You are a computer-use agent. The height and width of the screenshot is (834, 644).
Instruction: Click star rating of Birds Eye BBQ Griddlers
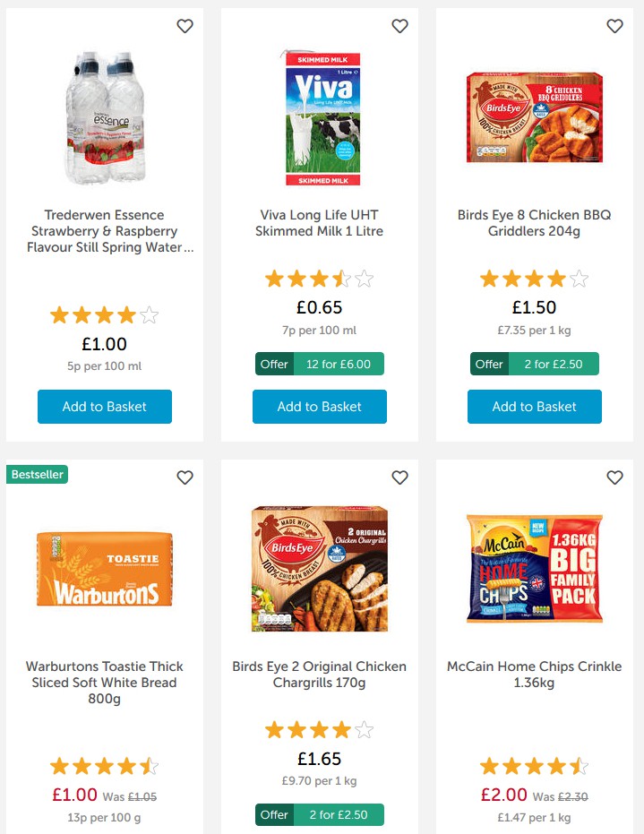(535, 279)
